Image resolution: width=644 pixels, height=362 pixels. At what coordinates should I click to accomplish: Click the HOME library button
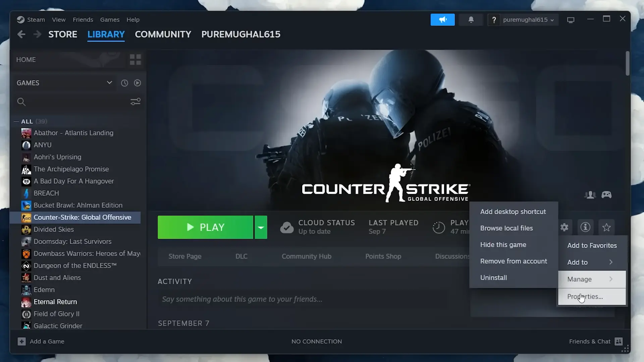click(26, 60)
